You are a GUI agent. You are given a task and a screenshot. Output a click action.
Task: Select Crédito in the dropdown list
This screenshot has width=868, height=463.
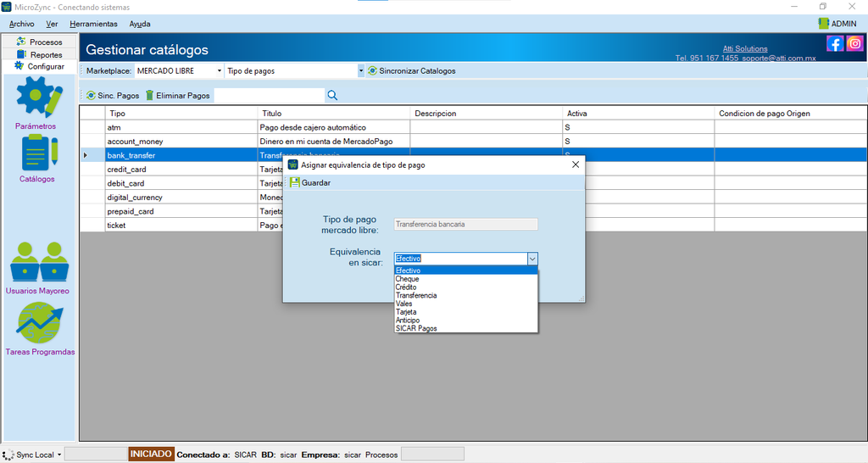465,287
